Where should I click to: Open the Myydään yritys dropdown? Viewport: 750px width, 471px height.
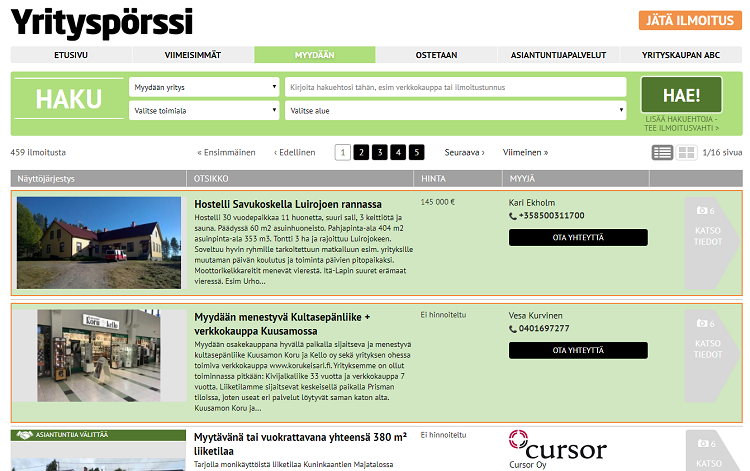(204, 87)
